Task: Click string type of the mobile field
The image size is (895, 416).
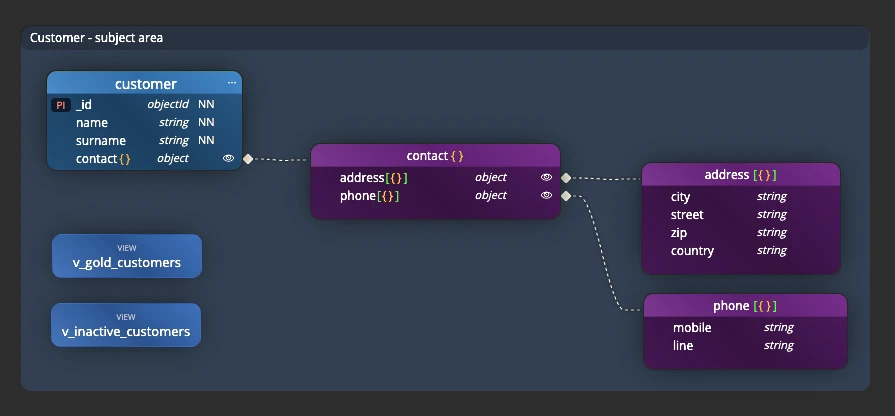Action: (x=779, y=328)
